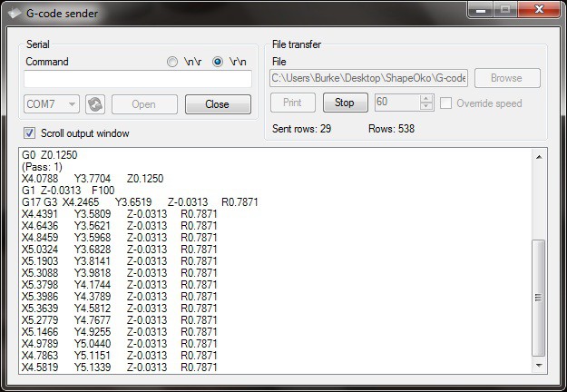This screenshot has width=567, height=392.
Task: Click the output line starting X5.3986
Action: 120,297
